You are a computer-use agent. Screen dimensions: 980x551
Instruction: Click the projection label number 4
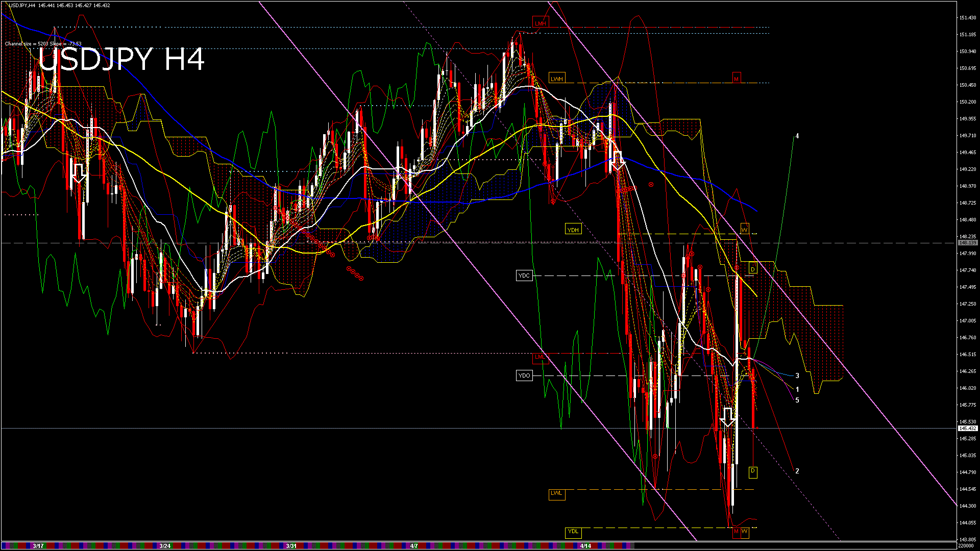pos(797,136)
